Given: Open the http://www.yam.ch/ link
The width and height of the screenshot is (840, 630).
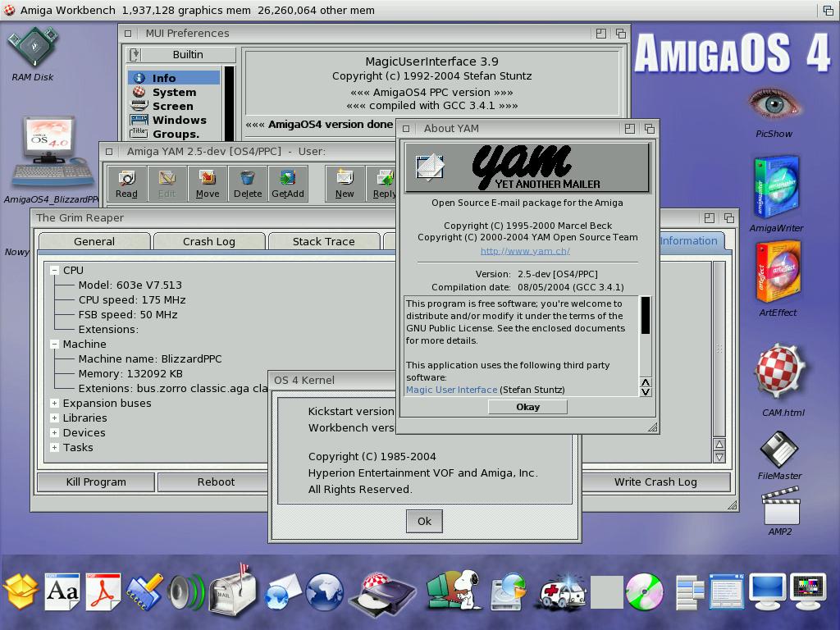Looking at the screenshot, I should pyautogui.click(x=525, y=251).
